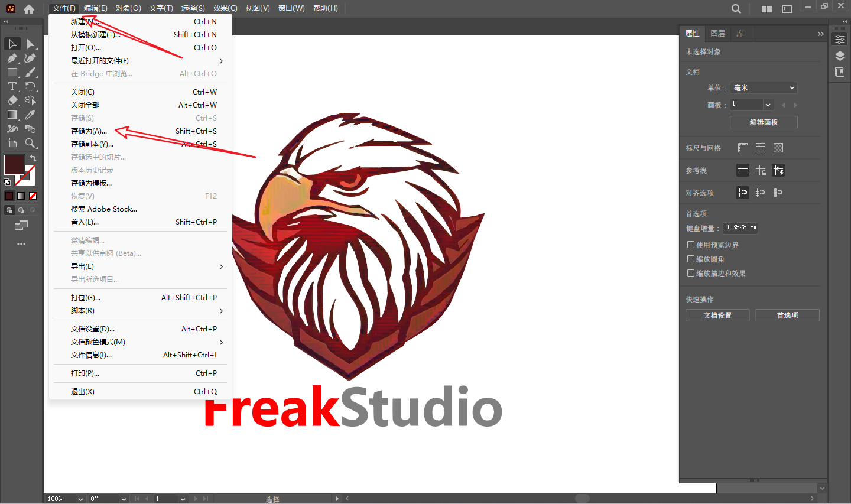This screenshot has width=851, height=504.
Task: Select the Zoom magnifier tool
Action: pyautogui.click(x=31, y=143)
